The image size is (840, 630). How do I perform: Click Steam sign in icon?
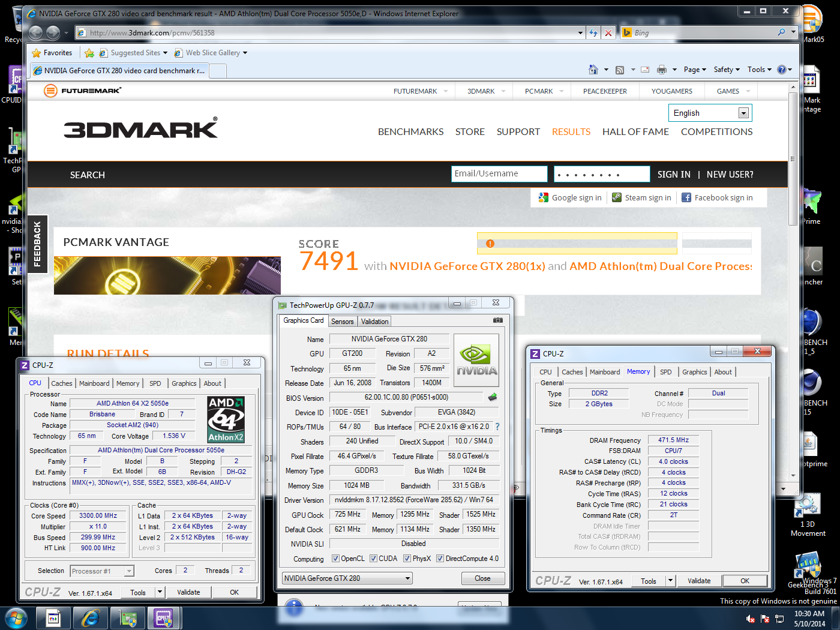[x=617, y=197]
